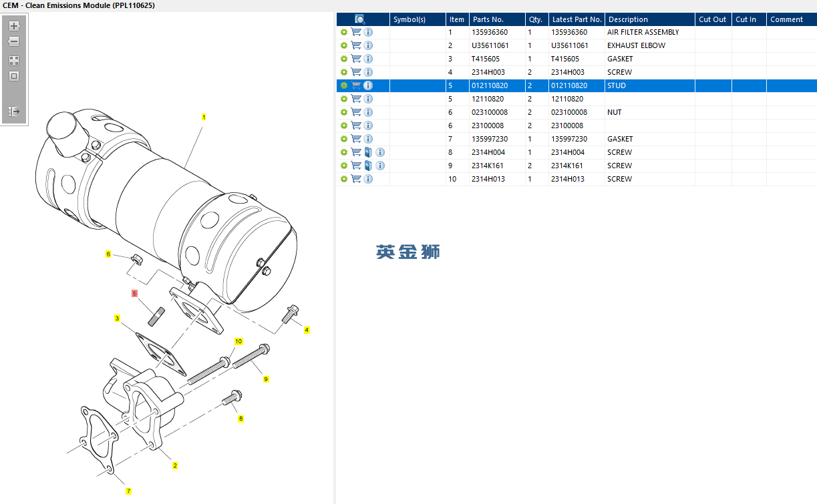The height and width of the screenshot is (504, 817).
Task: Select callout 9 by the long screw
Action: [266, 379]
